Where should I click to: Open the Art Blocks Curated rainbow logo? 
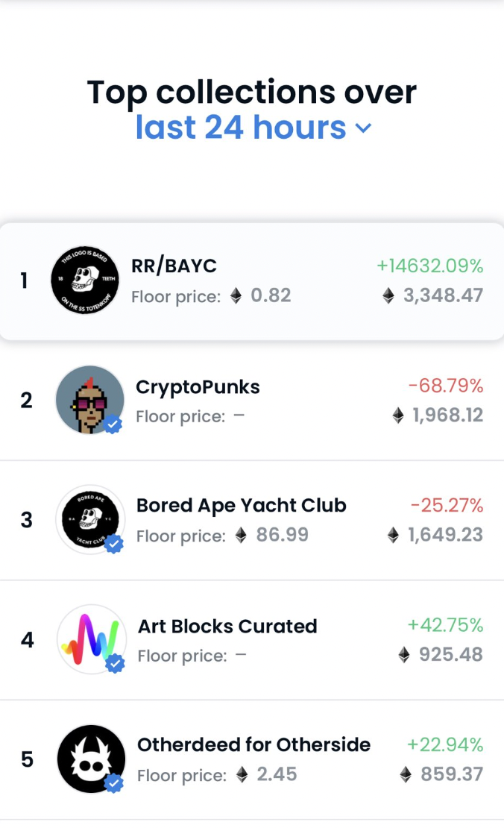click(91, 639)
